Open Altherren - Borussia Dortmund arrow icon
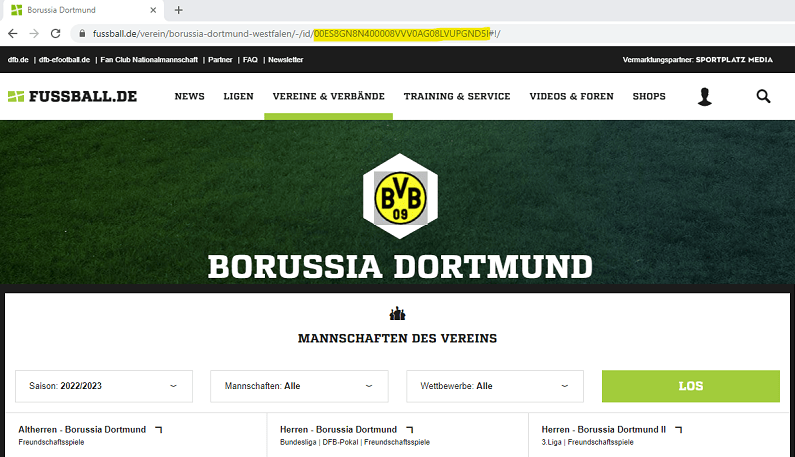This screenshot has width=795, height=457. coord(159,430)
